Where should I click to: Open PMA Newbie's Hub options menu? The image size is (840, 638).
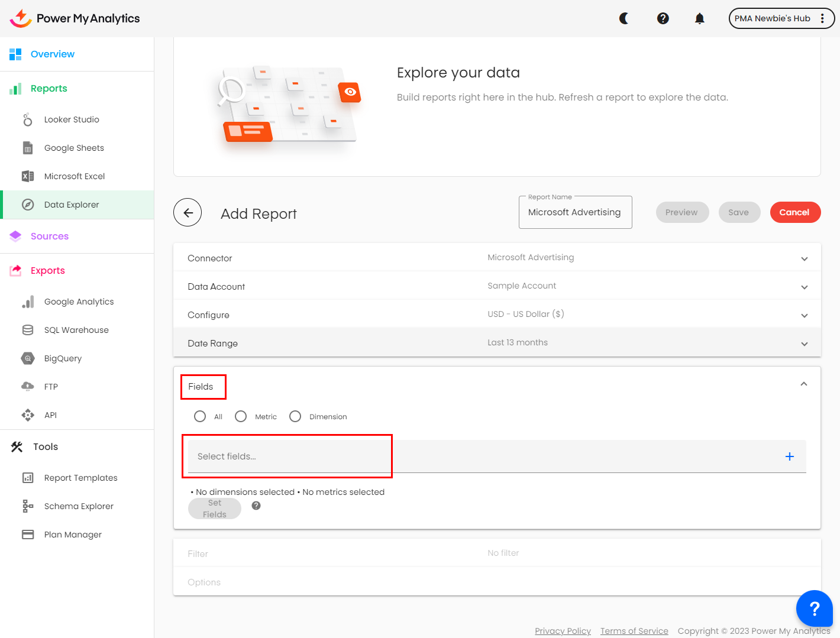click(822, 18)
